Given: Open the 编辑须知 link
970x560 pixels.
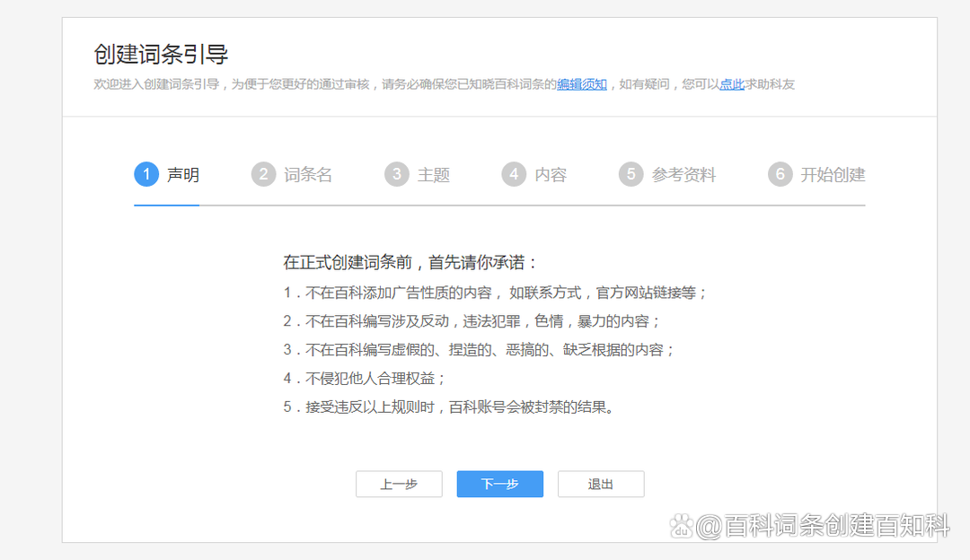Looking at the screenshot, I should 582,84.
